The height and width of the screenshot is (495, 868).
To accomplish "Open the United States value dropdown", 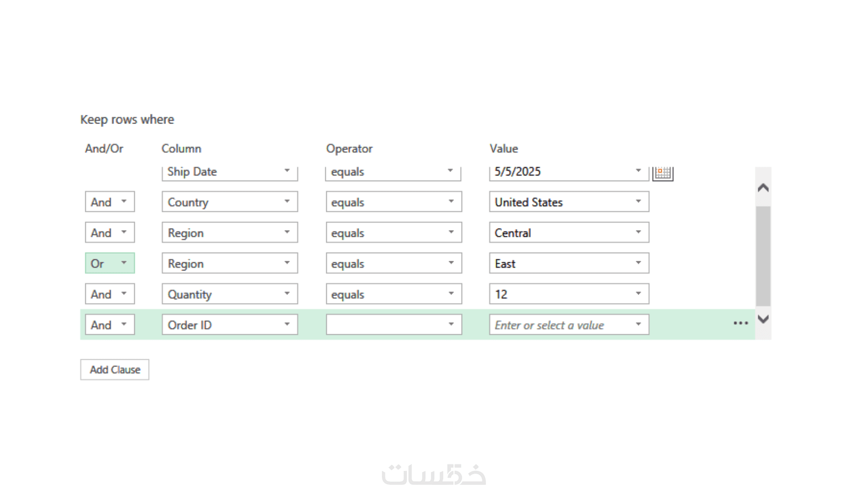I will pyautogui.click(x=569, y=202).
